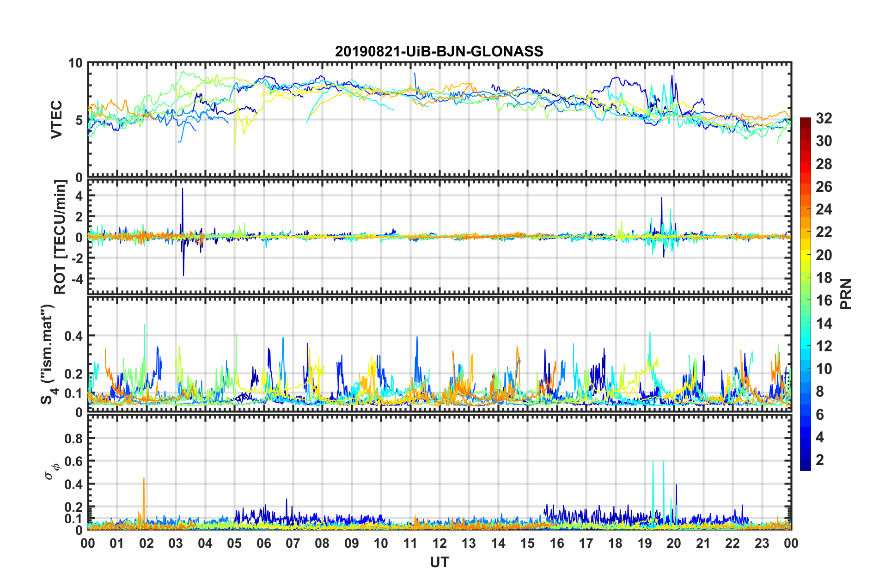Click sigma phi axis tick value 0.8
This screenshot has width=879, height=588.
(73, 438)
